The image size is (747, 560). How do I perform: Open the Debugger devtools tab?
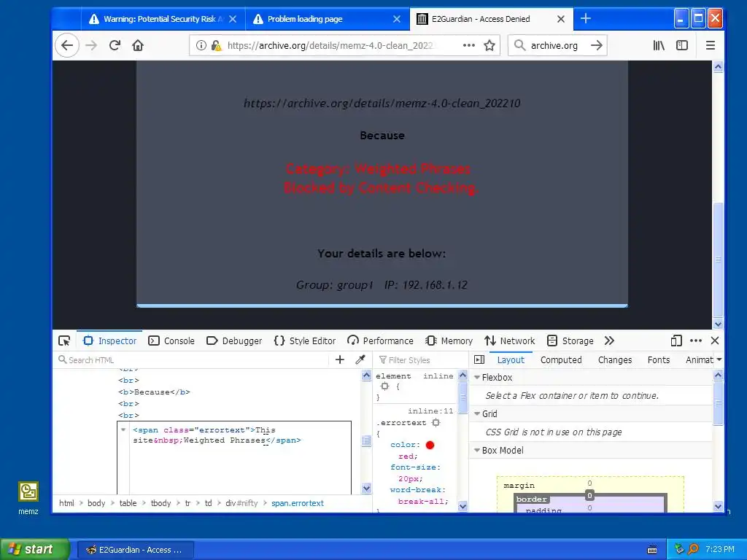[x=234, y=341]
